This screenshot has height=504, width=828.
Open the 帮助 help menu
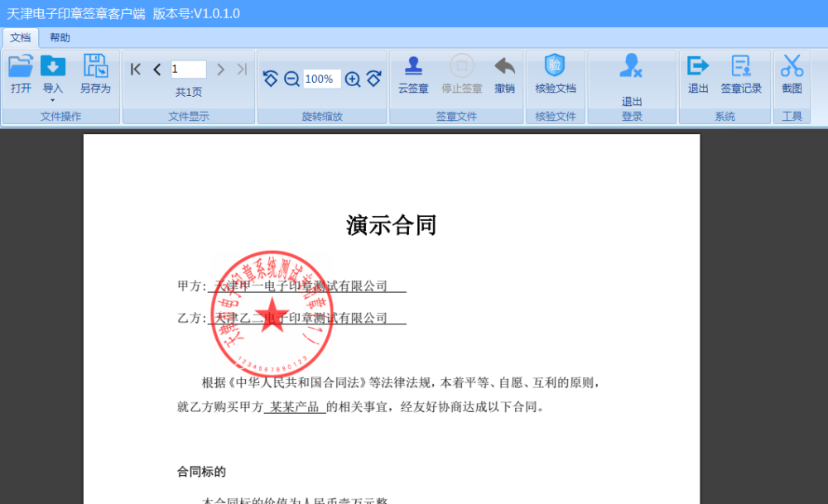(58, 37)
